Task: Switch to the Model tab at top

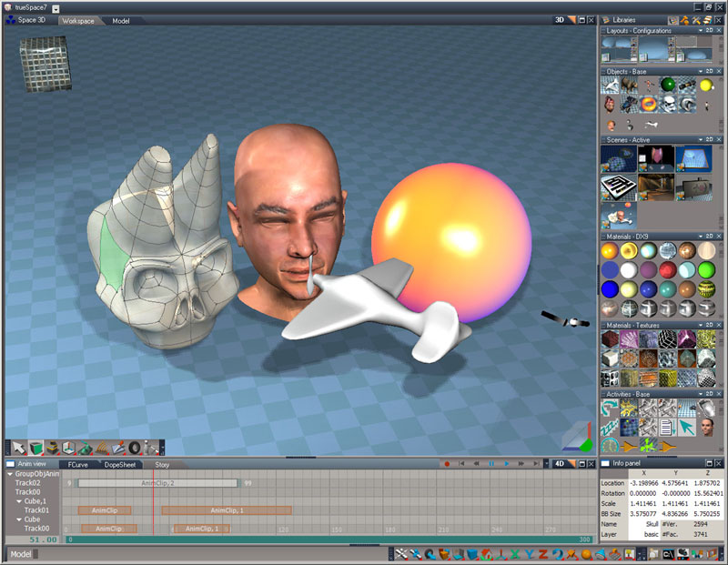Action: pos(121,20)
